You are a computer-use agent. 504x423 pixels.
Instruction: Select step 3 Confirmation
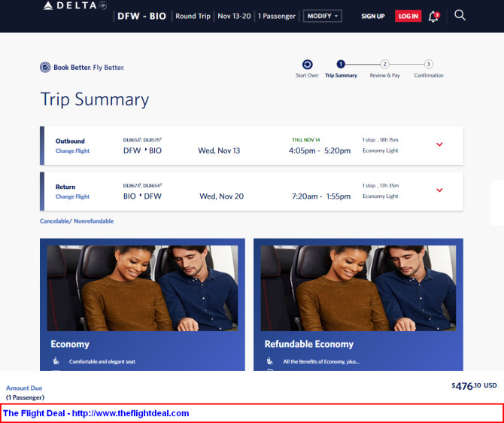click(428, 64)
